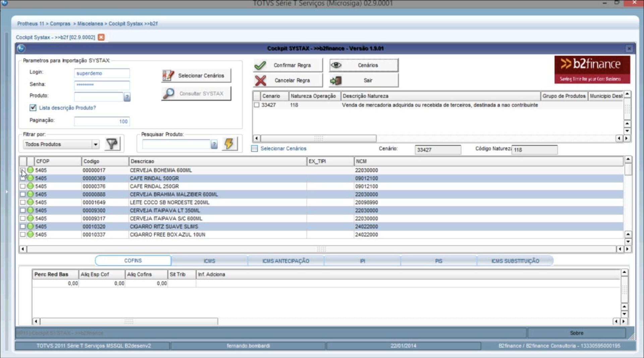Click the help icon beside Pesquisar Produto field
The image size is (644, 358).
tap(214, 144)
